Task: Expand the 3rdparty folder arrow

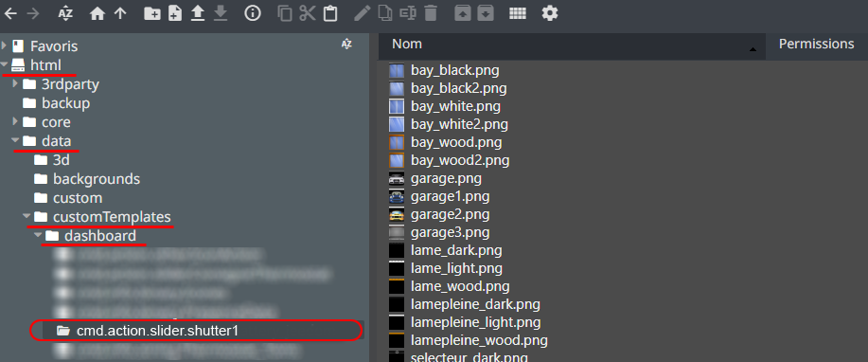Action: (15, 83)
